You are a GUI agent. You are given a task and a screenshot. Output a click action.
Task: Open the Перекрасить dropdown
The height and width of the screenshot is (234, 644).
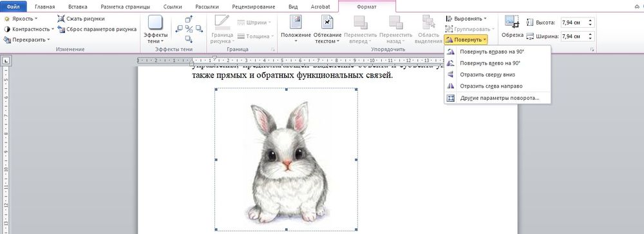(26, 39)
